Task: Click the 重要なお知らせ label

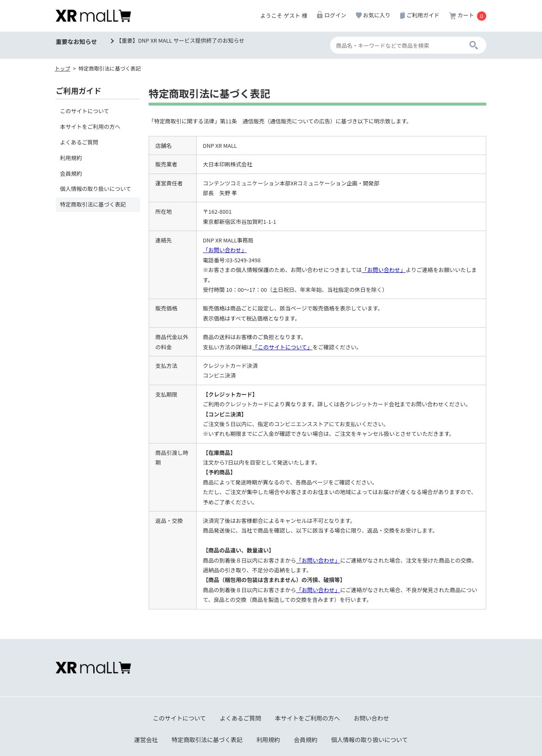Action: [x=76, y=41]
